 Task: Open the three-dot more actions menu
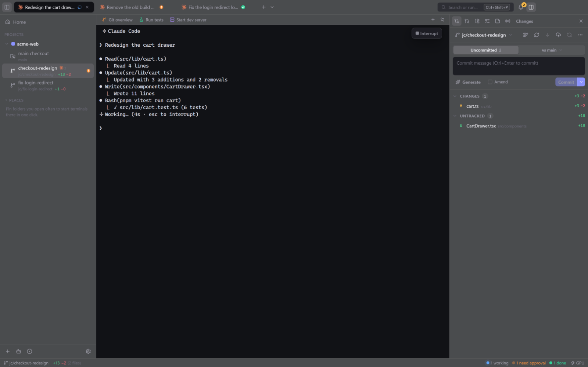tap(580, 35)
